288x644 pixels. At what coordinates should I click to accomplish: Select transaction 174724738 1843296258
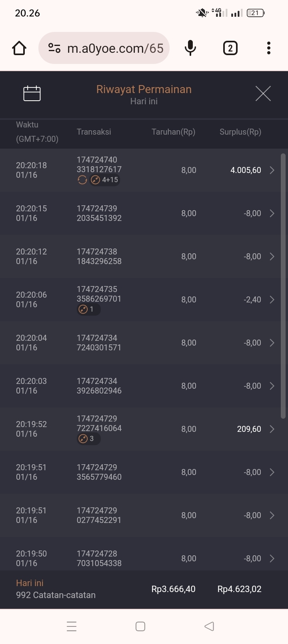click(99, 256)
